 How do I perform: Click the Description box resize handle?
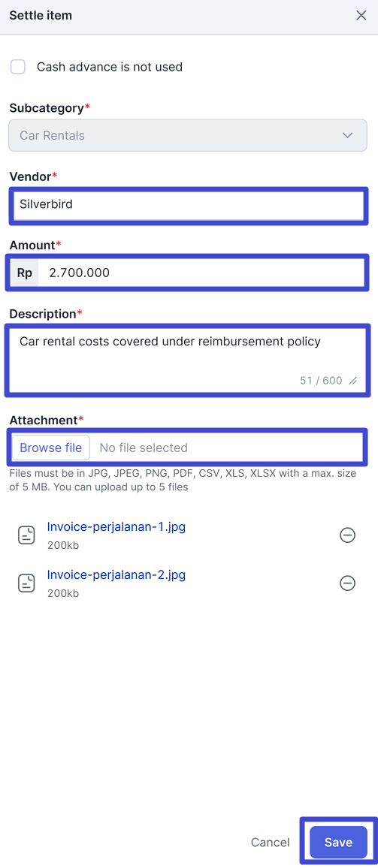tap(353, 381)
